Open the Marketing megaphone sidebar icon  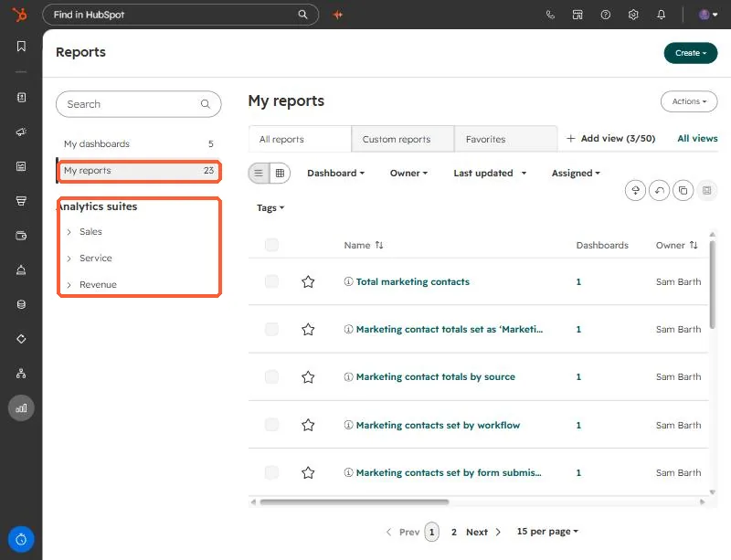pos(21,132)
